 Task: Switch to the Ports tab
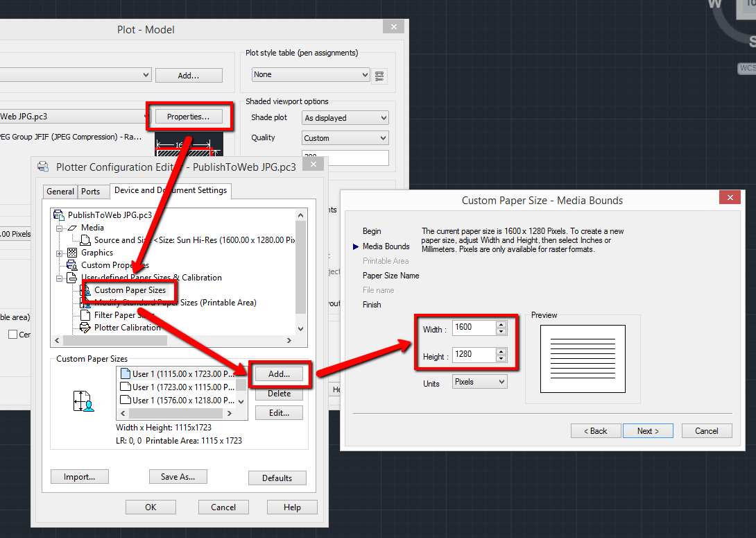pos(91,192)
